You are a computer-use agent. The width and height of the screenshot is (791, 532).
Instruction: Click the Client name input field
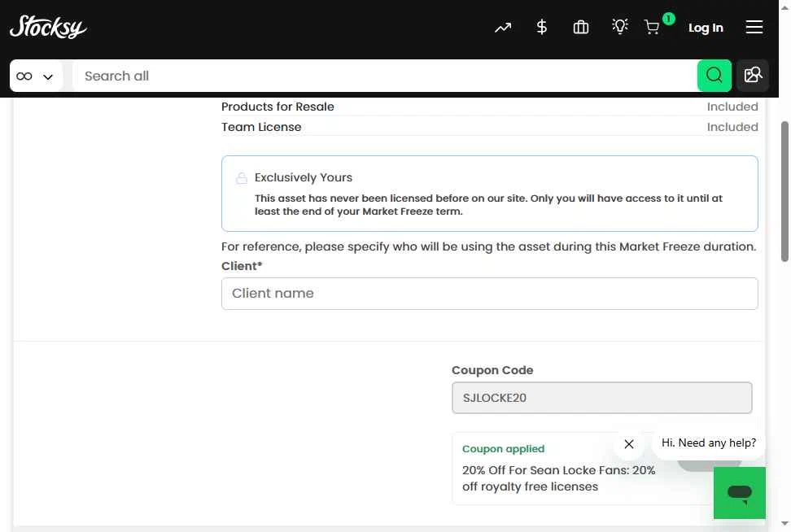tap(489, 294)
